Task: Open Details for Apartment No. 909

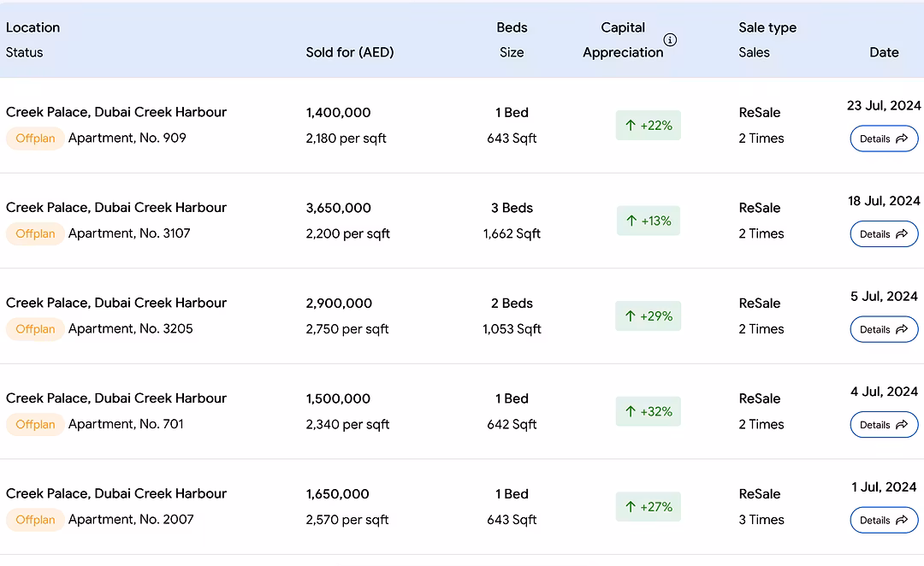Action: (x=884, y=139)
